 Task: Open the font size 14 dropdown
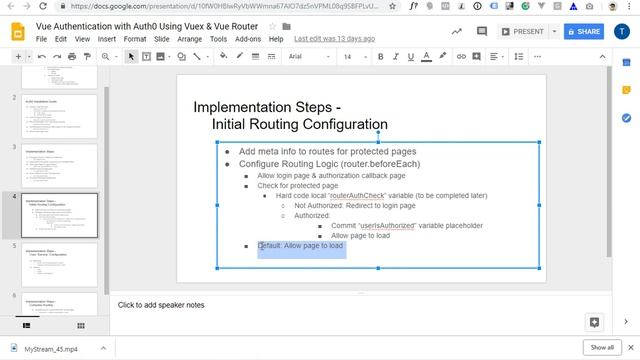[x=355, y=57]
